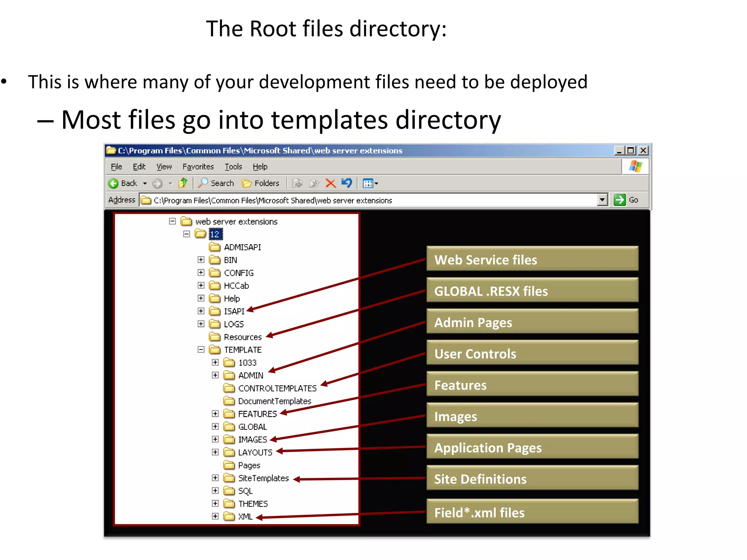Expand the CONFIG folder

(x=201, y=272)
